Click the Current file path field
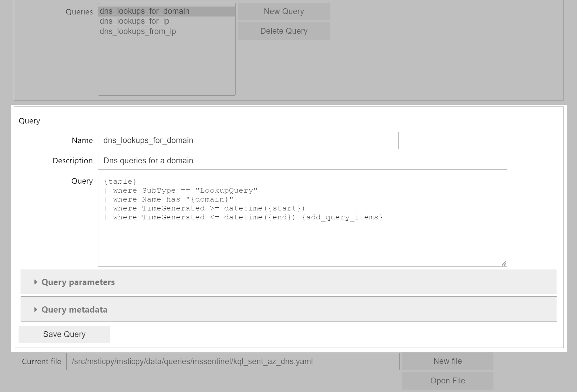577x392 pixels. [x=233, y=361]
